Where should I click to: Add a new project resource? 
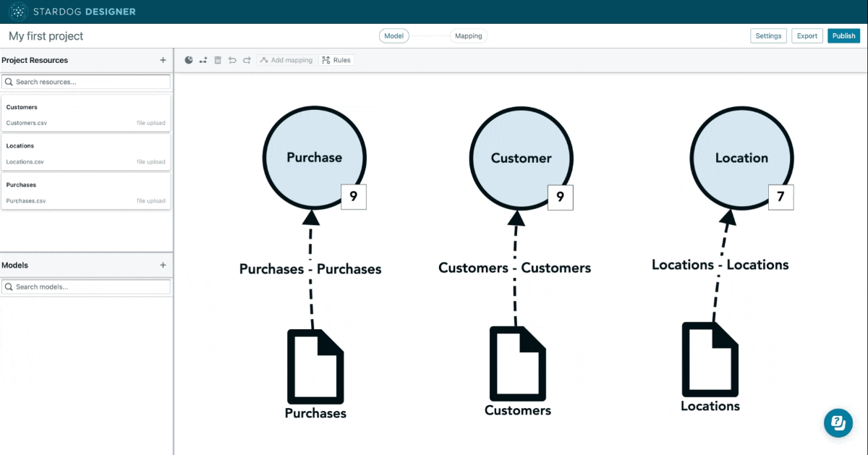(x=163, y=60)
